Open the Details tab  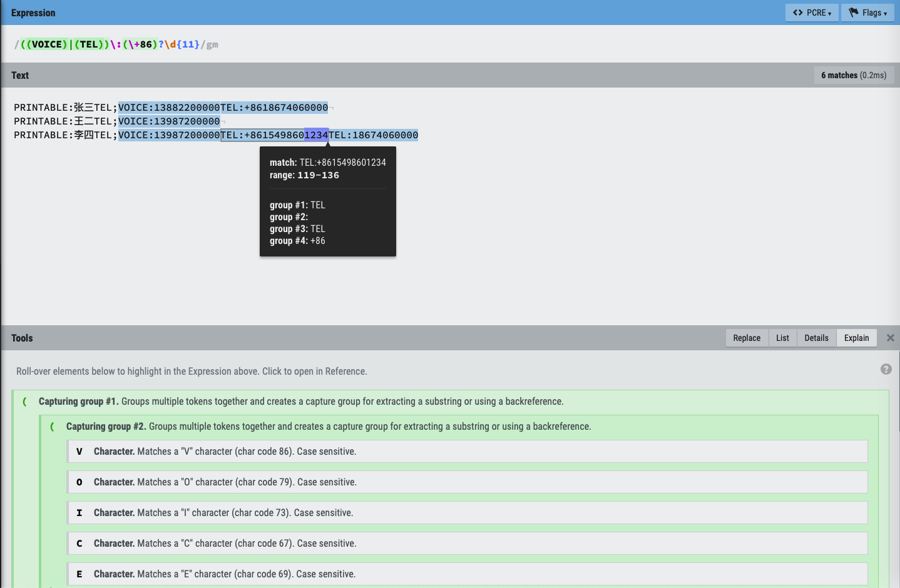tap(816, 338)
